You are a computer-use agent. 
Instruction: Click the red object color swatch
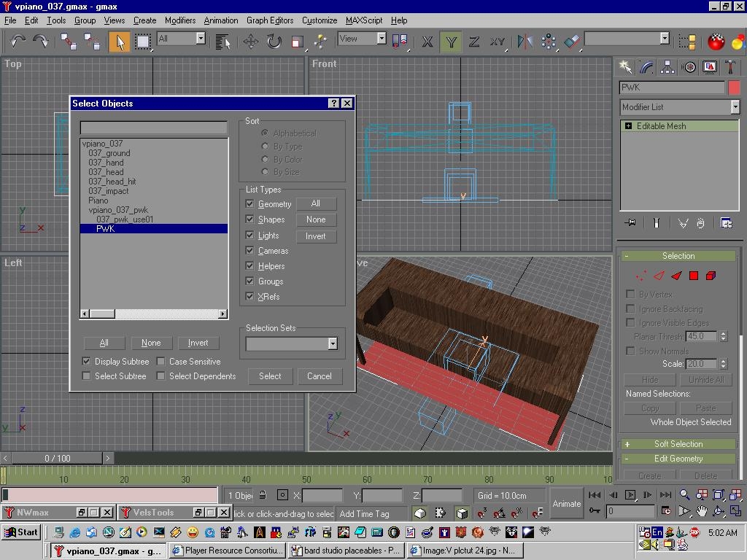pyautogui.click(x=734, y=87)
